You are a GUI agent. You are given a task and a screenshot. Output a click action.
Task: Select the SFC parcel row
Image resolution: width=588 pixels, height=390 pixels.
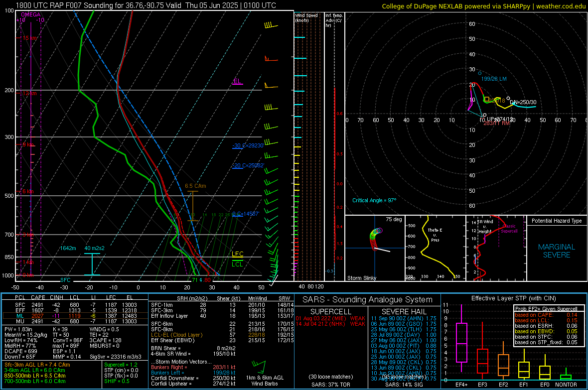point(75,305)
